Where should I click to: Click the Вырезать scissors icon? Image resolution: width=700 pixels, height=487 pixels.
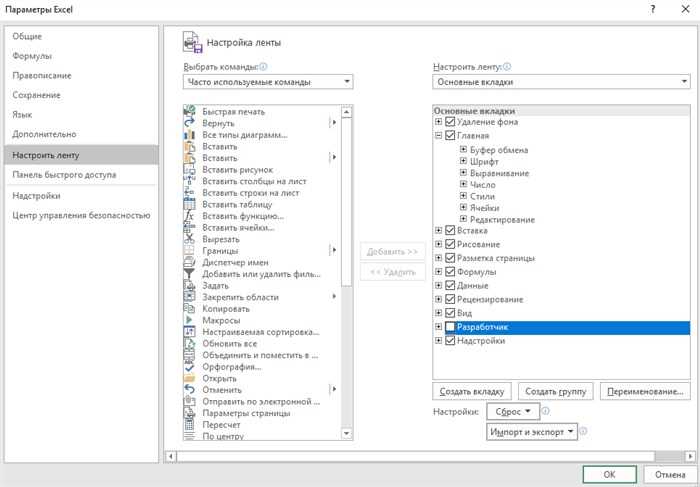[189, 239]
